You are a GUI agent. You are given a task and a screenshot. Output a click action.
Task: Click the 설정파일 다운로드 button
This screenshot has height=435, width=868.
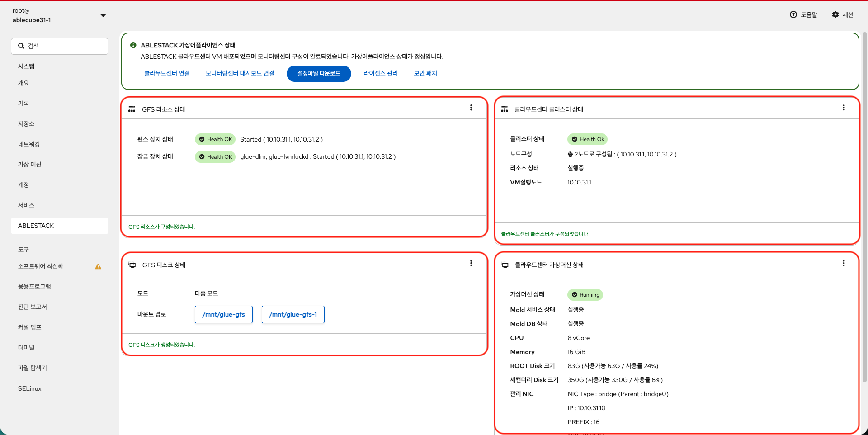point(319,73)
